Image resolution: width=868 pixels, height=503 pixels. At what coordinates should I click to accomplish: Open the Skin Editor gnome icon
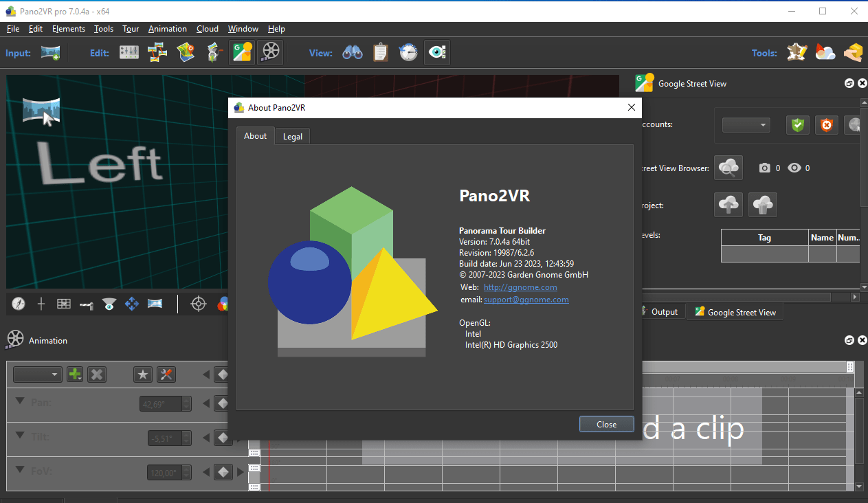pos(215,52)
